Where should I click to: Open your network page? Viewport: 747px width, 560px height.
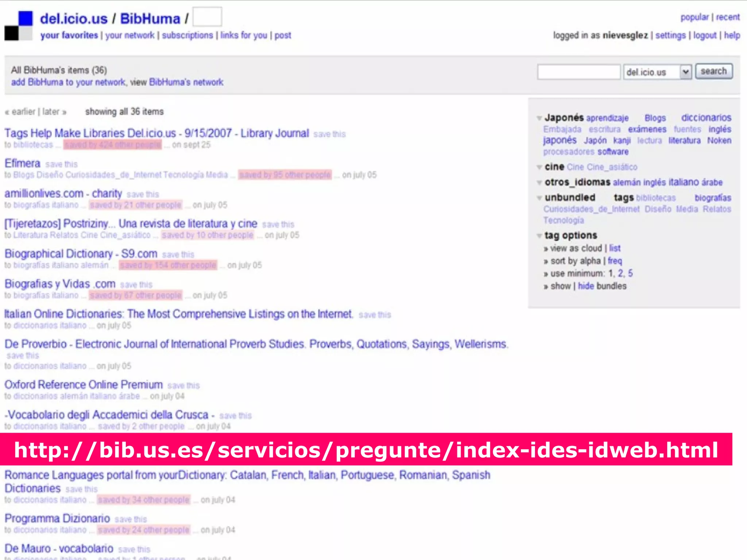(130, 35)
